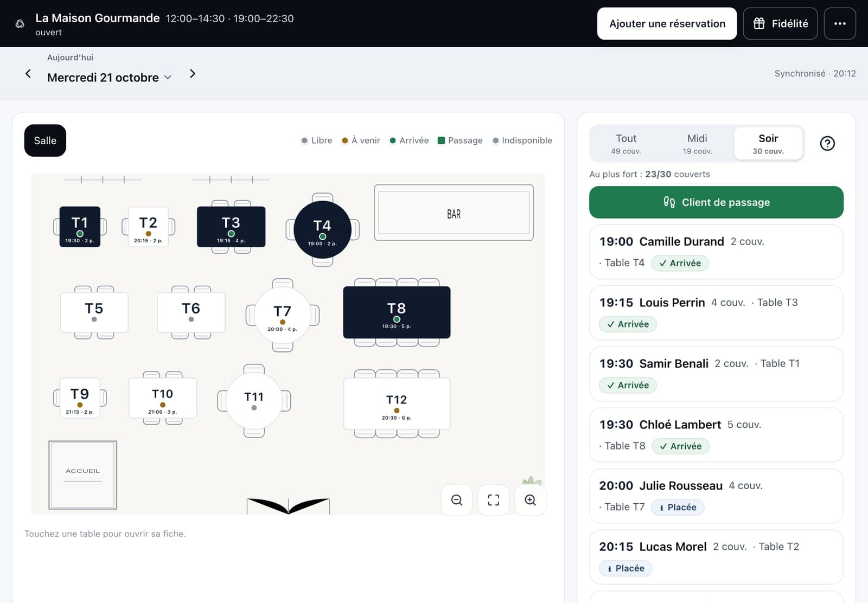The image size is (868, 603).
Task: Open Chloé Lambert 19:30 reservation
Action: tap(716, 435)
